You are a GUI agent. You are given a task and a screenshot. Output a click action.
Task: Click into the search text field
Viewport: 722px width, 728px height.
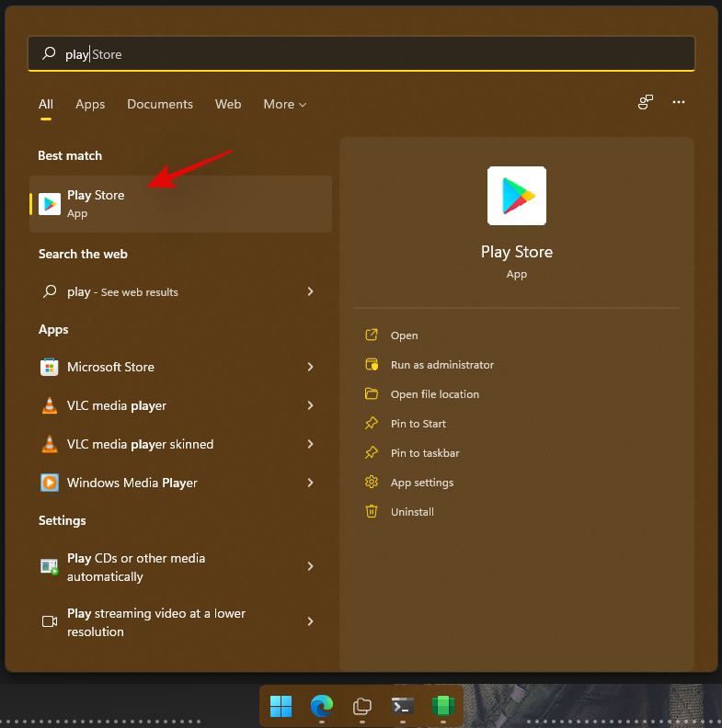pyautogui.click(x=368, y=54)
